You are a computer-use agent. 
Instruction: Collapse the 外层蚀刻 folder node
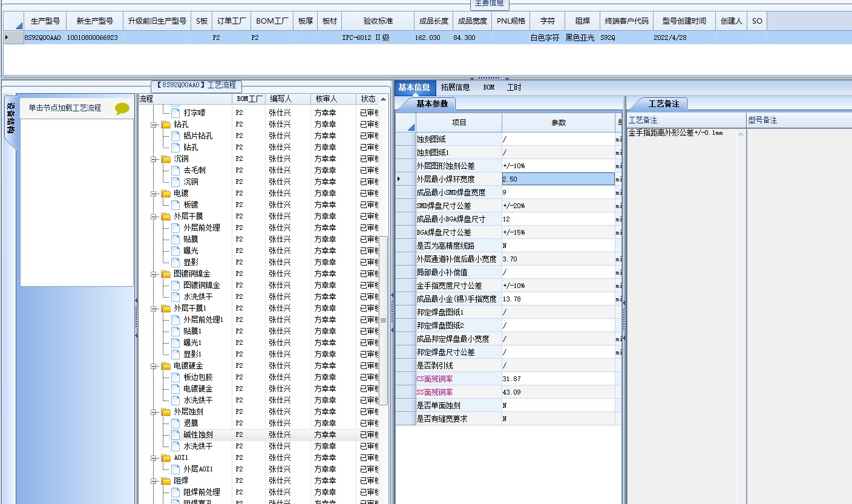click(154, 412)
